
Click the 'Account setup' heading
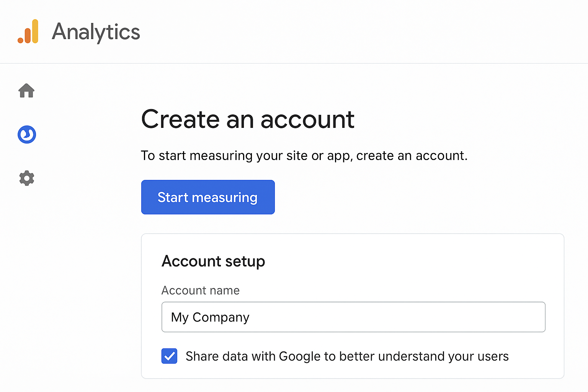pyautogui.click(x=213, y=261)
